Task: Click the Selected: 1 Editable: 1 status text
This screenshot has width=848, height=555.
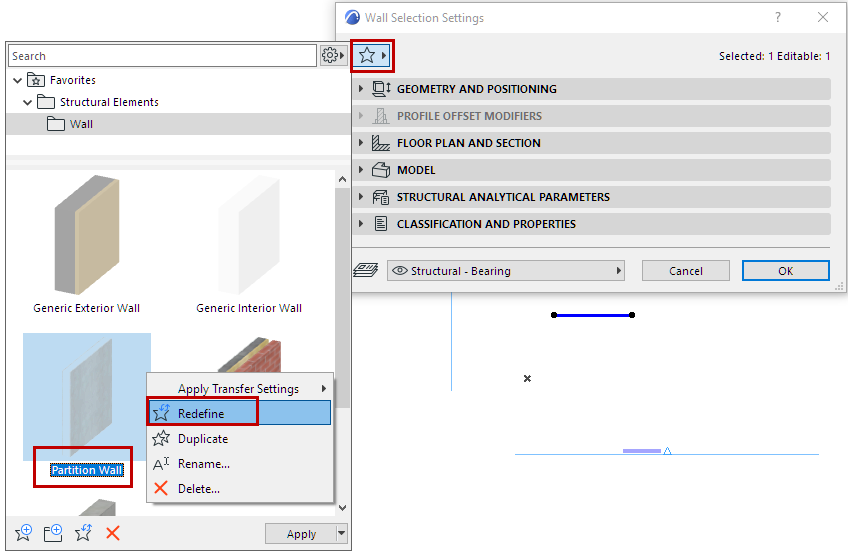Action: (x=774, y=56)
